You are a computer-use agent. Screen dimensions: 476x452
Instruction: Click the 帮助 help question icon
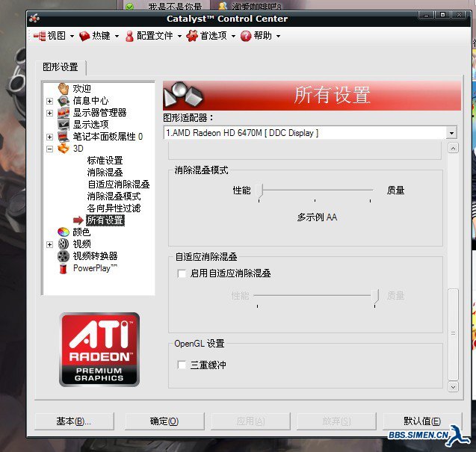coord(246,36)
